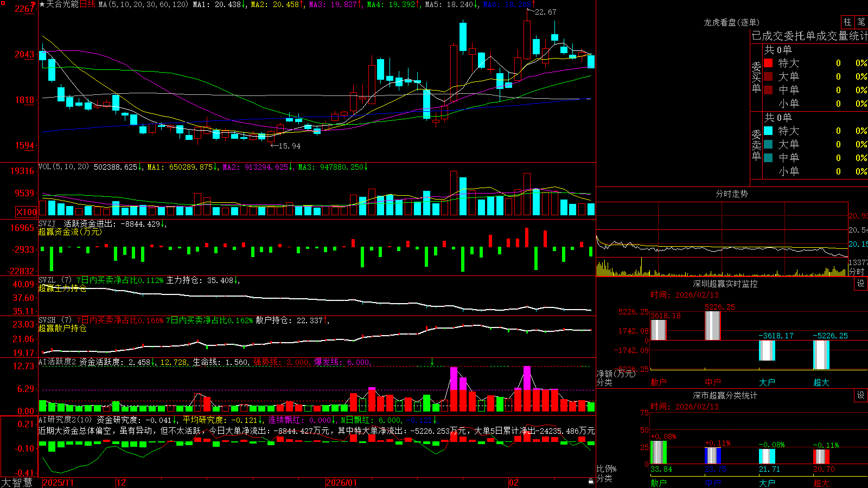The height and width of the screenshot is (488, 868).
Task: Open 设 settings for 深圳超赢实时监控
Action: pos(861,284)
